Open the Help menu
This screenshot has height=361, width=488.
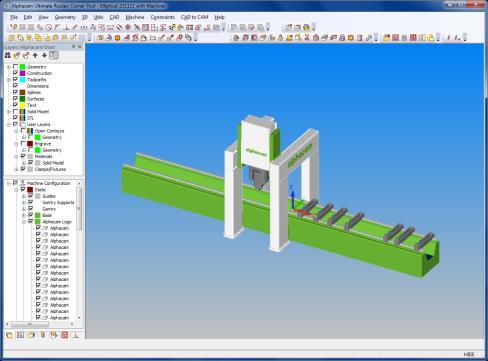pos(219,17)
